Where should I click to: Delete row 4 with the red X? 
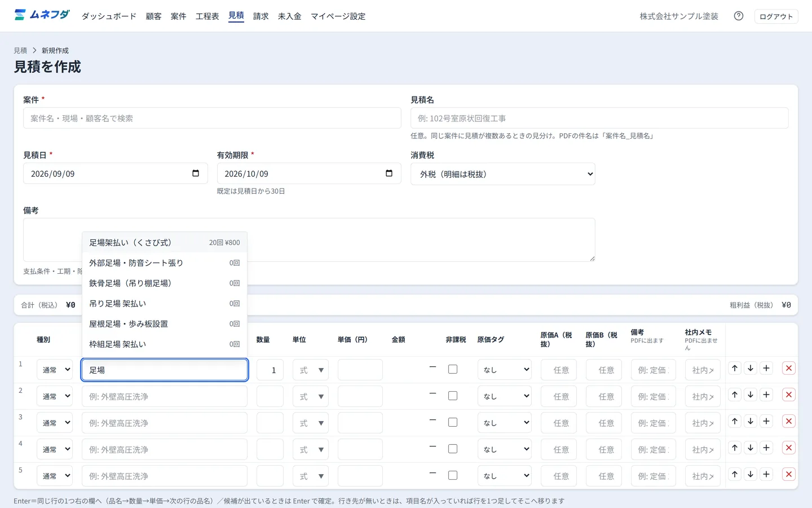click(789, 448)
